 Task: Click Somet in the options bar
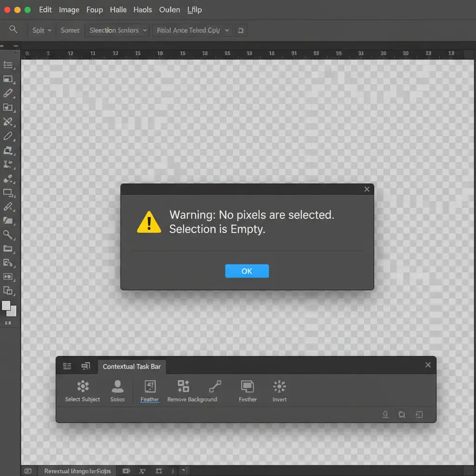(x=70, y=30)
